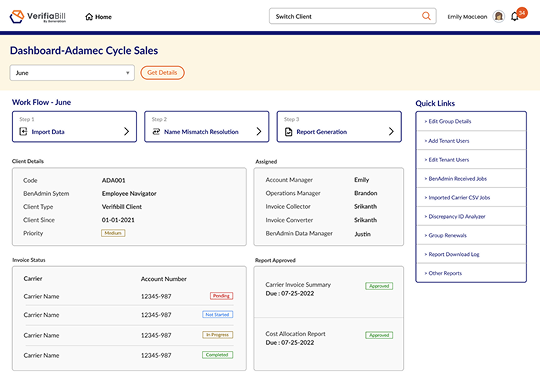Open BenAdmin Received Jobs link

[471, 178]
